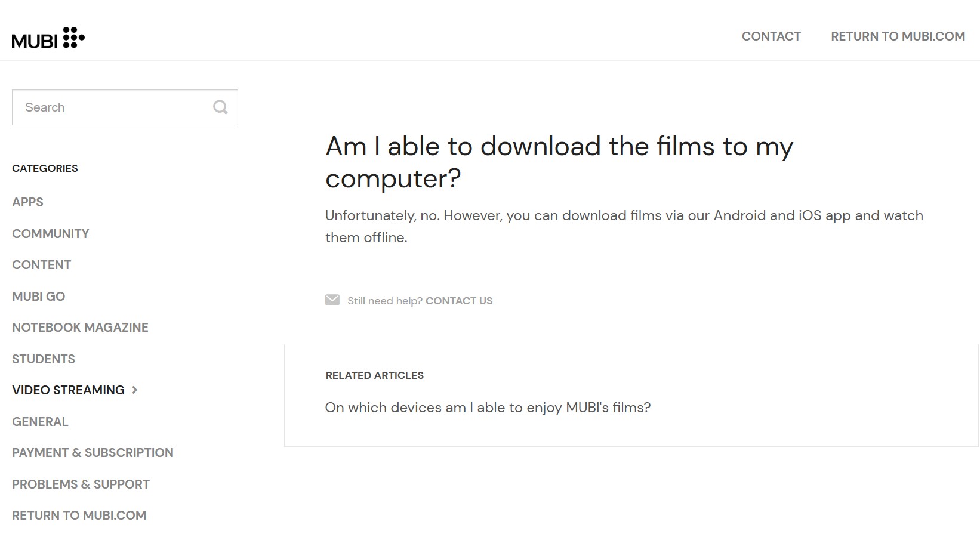Click sidebar RETURN TO MUBI.COM link
The width and height of the screenshot is (980, 534).
tap(79, 516)
